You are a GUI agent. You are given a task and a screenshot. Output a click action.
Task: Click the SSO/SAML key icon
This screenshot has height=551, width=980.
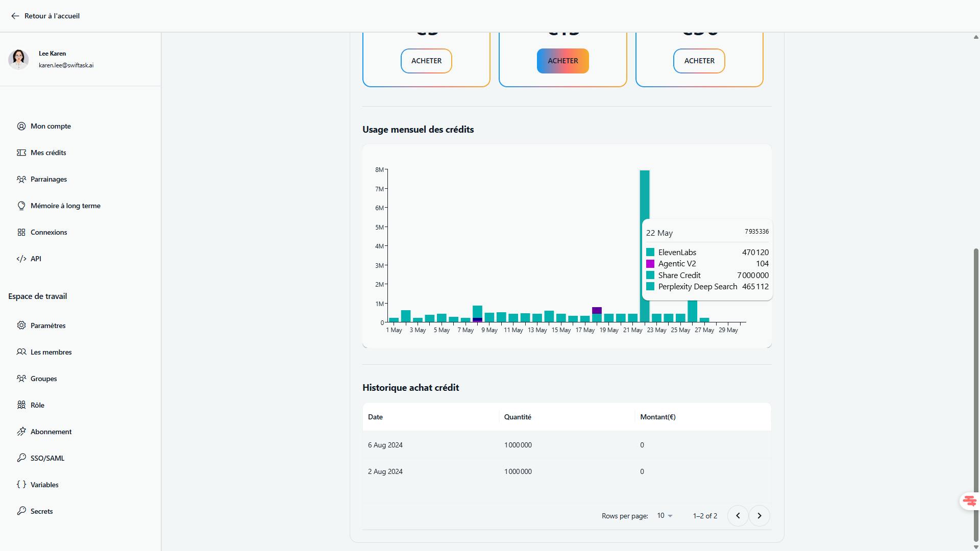tap(21, 458)
